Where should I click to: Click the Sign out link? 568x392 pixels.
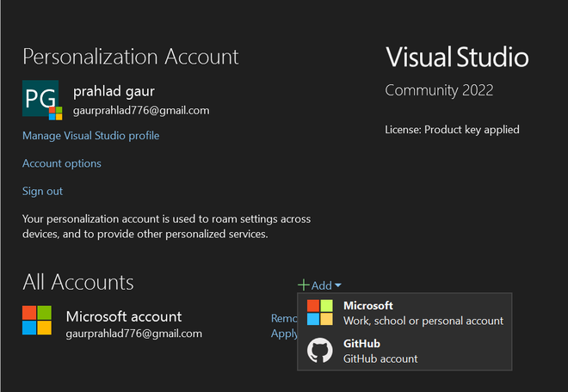[x=42, y=191]
